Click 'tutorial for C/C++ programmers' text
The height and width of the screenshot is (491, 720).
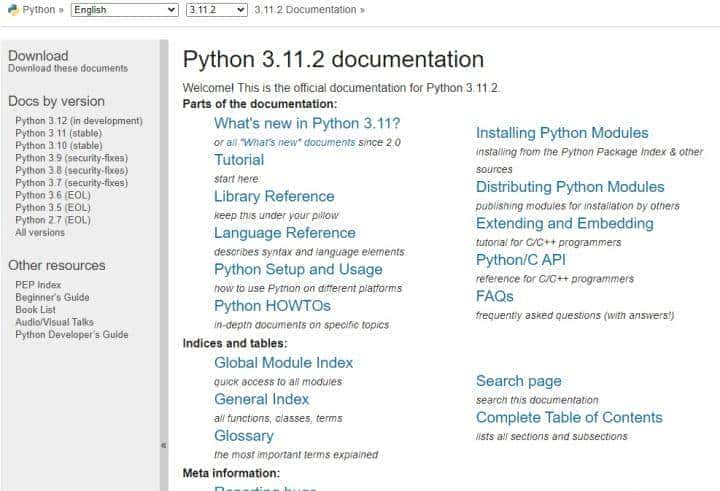pyautogui.click(x=549, y=243)
